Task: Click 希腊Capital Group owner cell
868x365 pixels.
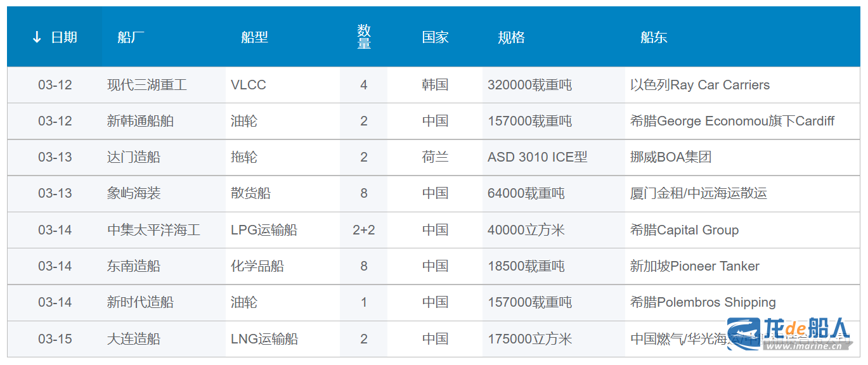Action: click(x=684, y=230)
